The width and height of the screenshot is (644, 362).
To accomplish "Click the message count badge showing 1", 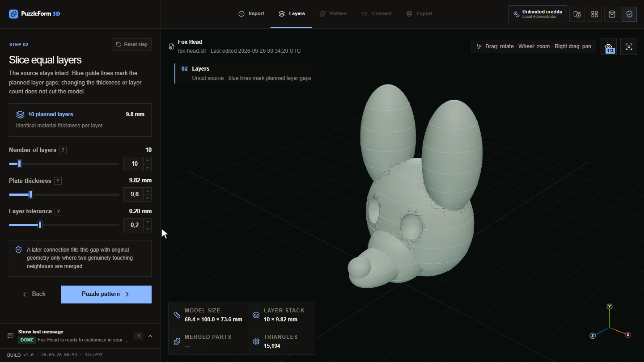I will tap(139, 336).
